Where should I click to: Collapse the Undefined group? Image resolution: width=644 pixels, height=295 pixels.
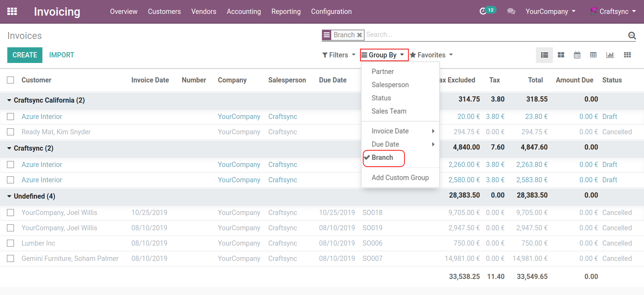(9, 196)
